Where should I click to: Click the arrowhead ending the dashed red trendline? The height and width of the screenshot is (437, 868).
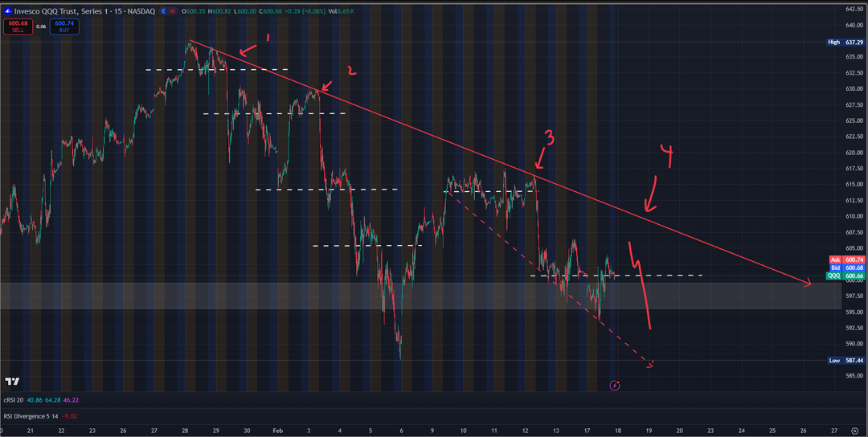(650, 364)
